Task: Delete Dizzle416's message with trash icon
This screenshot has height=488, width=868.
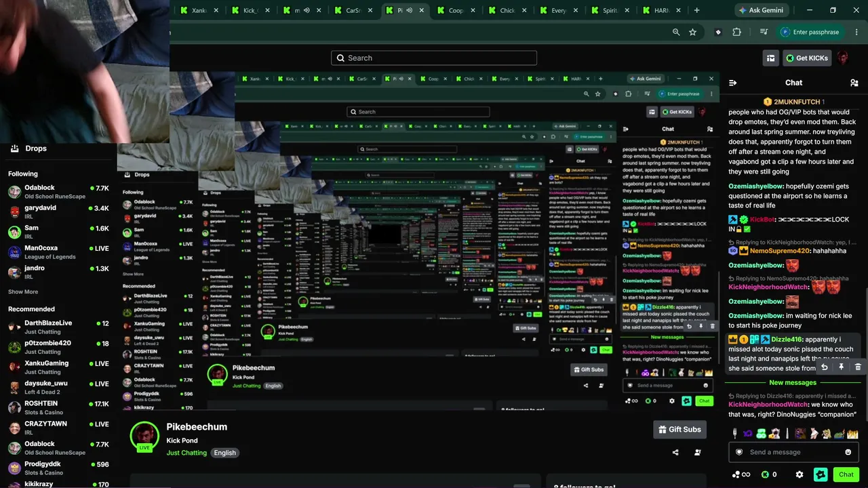Action: tap(858, 367)
